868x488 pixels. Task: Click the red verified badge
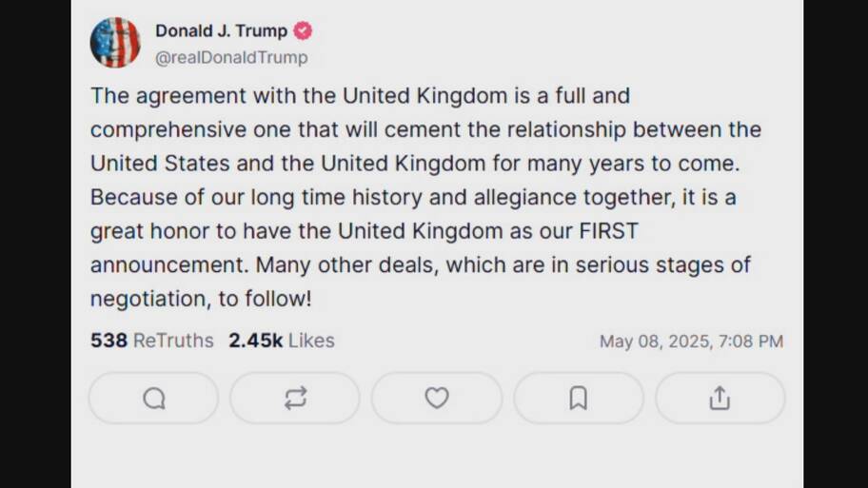(x=303, y=31)
